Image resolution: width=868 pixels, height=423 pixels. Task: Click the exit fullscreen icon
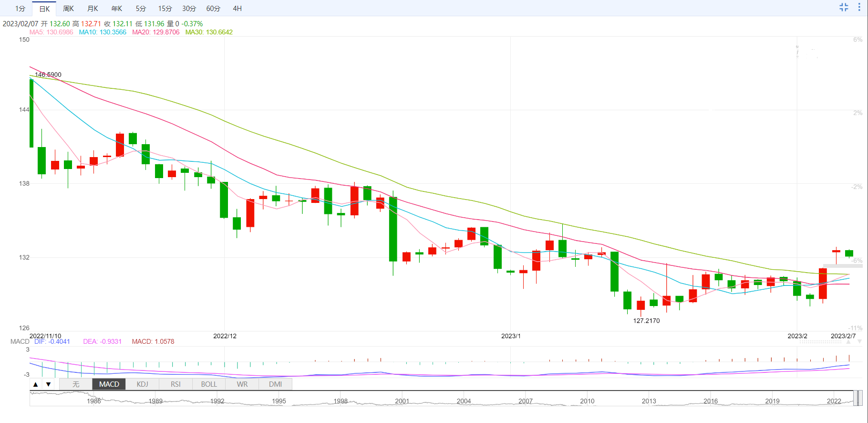tap(844, 7)
